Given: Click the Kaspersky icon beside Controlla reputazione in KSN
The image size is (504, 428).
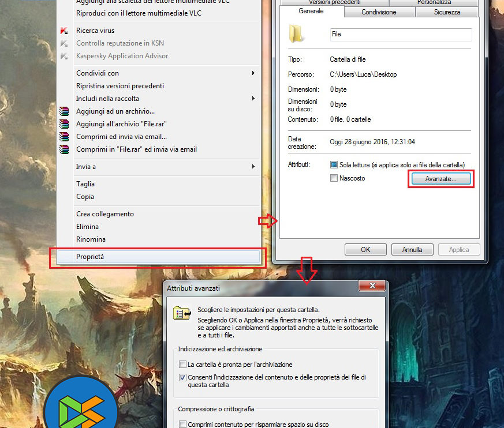Looking at the screenshot, I should (x=64, y=43).
